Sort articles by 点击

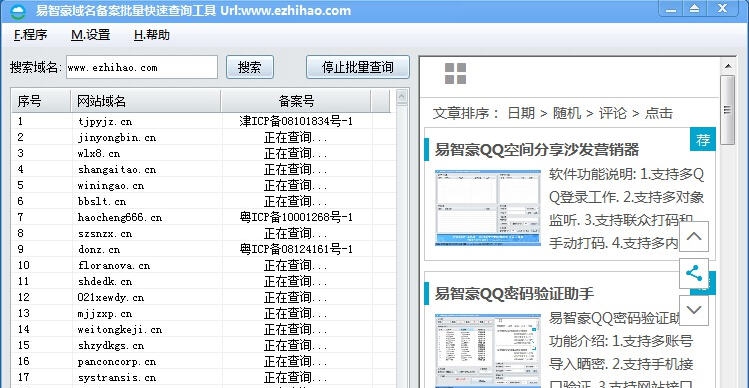tap(659, 113)
